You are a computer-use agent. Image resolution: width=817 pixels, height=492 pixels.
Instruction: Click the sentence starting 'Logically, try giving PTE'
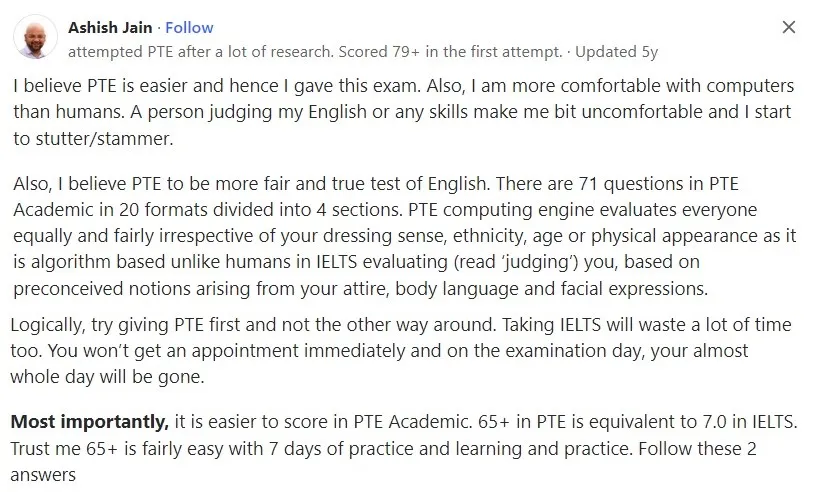254,325
